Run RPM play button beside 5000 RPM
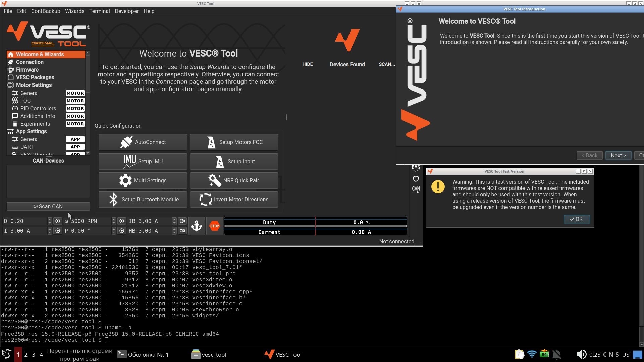The image size is (644, 362). (122, 221)
